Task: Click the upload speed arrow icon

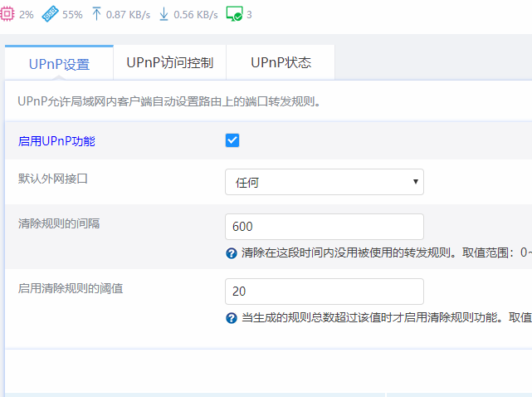Action: tap(96, 14)
